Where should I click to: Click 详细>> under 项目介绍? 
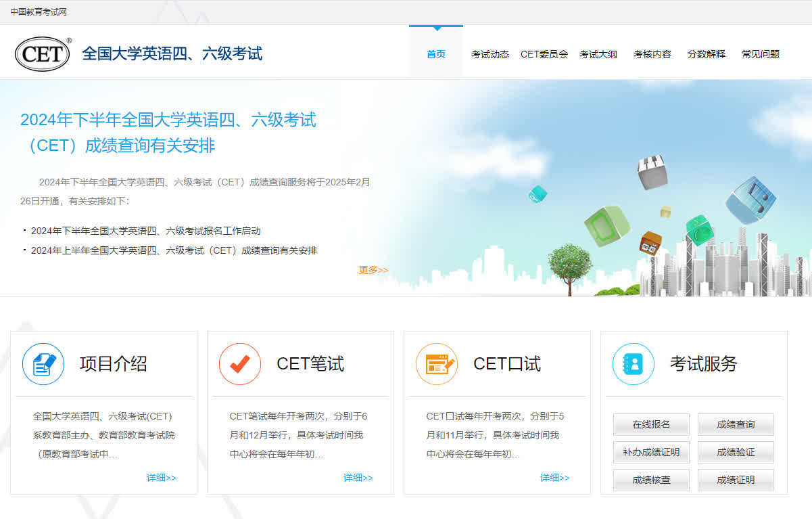coord(161,478)
